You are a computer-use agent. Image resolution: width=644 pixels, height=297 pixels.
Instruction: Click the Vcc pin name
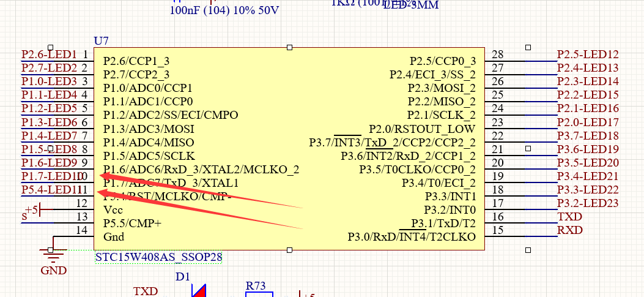113,210
